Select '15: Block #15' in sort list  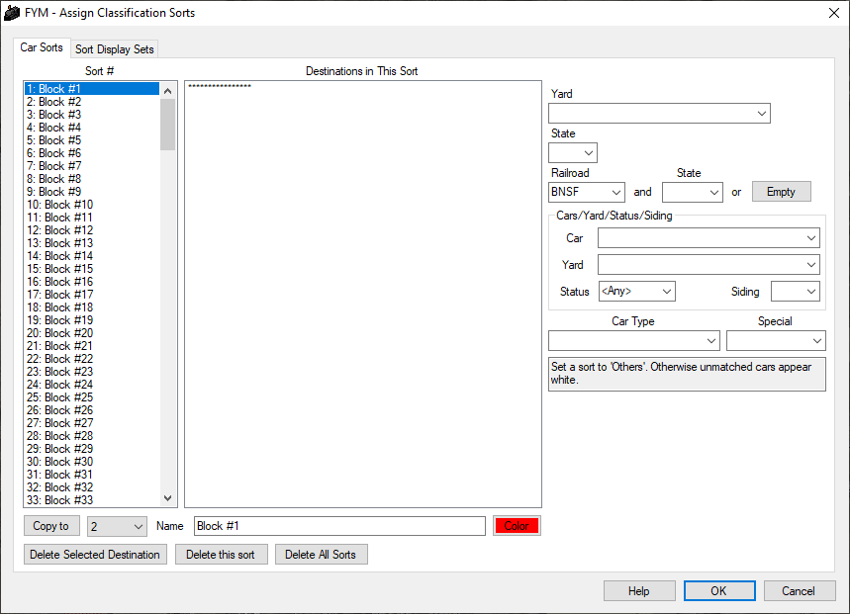point(92,269)
